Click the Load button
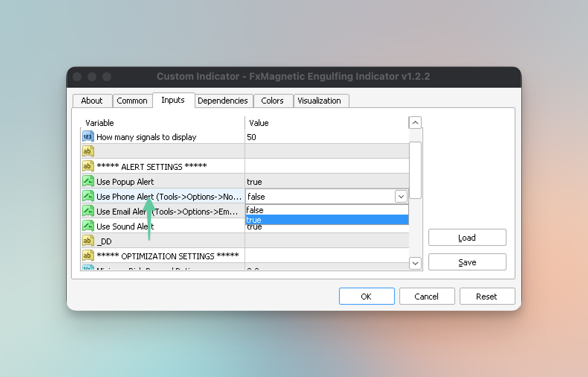Viewport: 588px width, 377px height. (467, 238)
